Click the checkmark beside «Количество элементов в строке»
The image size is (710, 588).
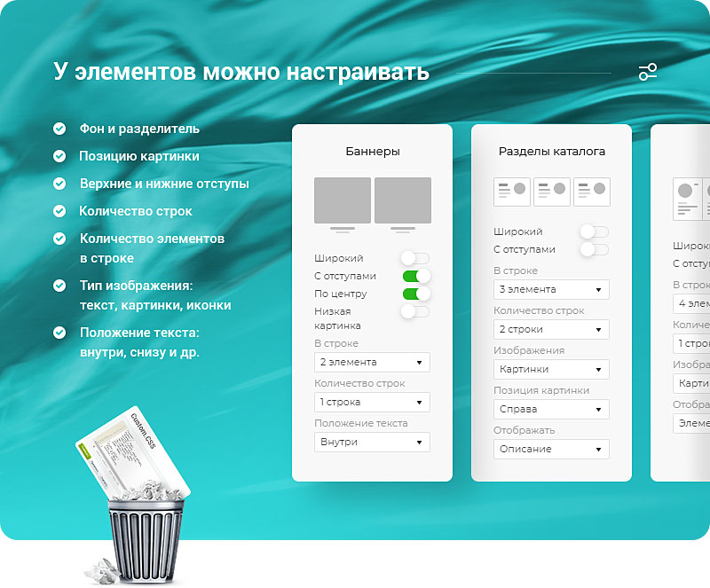pyautogui.click(x=60, y=239)
